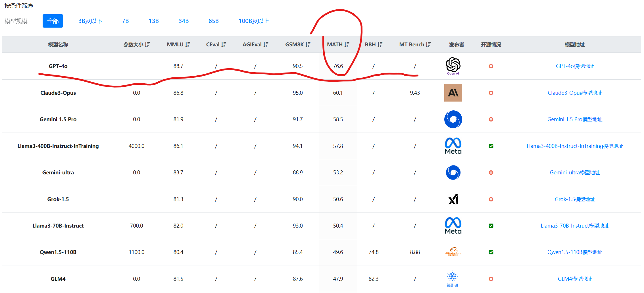Click the Gemini 1.5 Pro model name
The width and height of the screenshot is (644, 293).
point(58,119)
